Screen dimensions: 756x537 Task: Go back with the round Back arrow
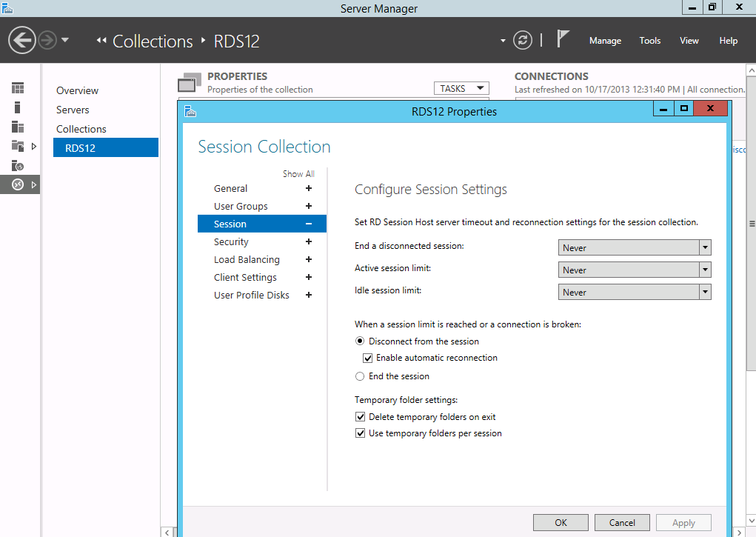pos(21,40)
